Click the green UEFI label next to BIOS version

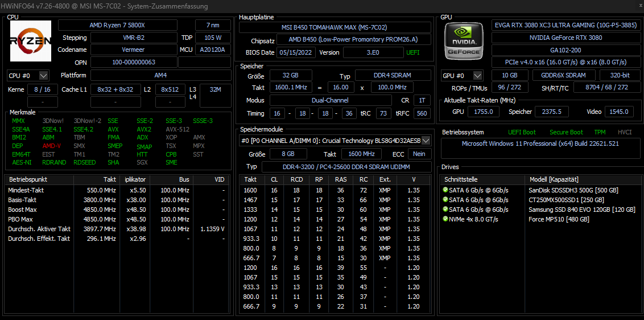413,52
